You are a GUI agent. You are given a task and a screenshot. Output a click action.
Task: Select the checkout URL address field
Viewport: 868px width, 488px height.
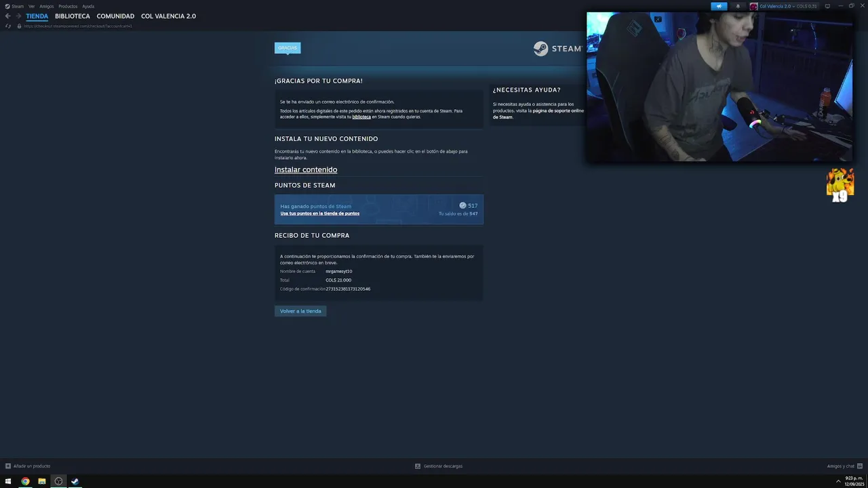coord(78,26)
